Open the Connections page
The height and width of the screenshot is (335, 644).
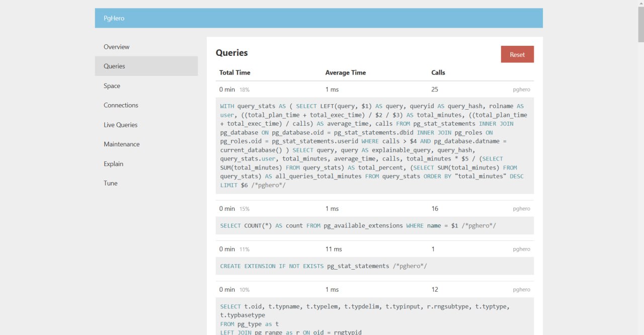(121, 105)
